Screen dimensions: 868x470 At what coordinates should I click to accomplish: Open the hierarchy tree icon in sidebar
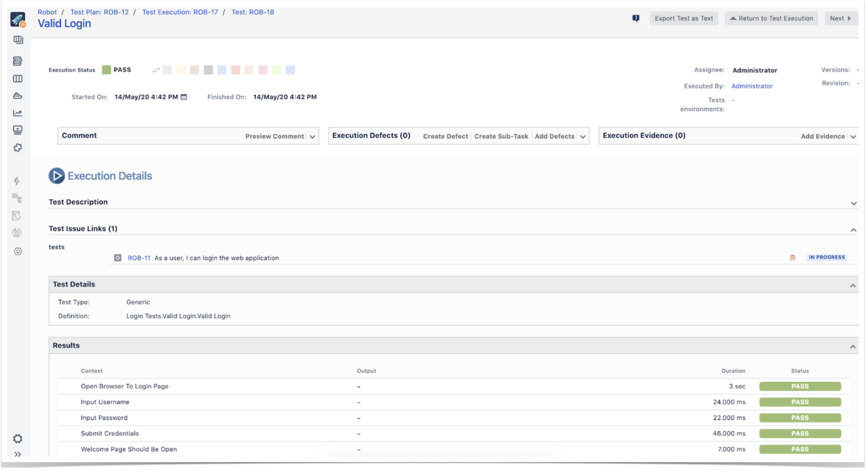coord(17,198)
